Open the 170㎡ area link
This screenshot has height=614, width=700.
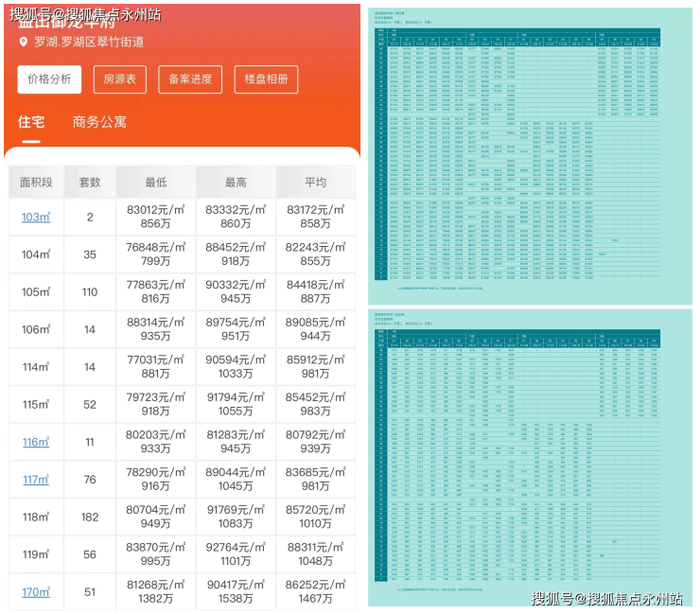tap(36, 592)
